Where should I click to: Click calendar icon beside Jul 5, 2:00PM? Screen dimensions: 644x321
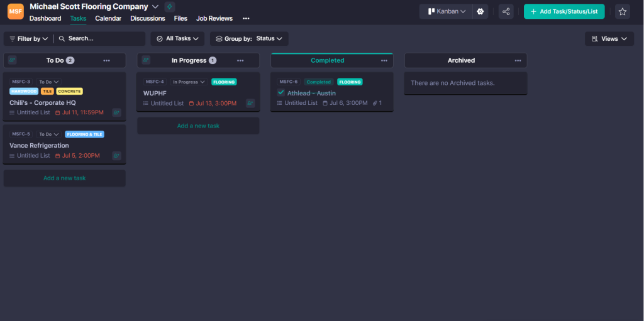click(x=57, y=156)
